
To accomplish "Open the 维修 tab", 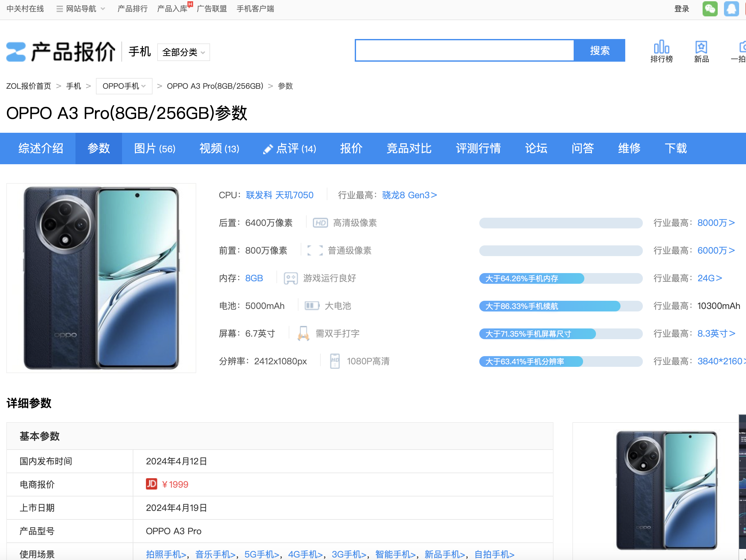I will click(629, 148).
